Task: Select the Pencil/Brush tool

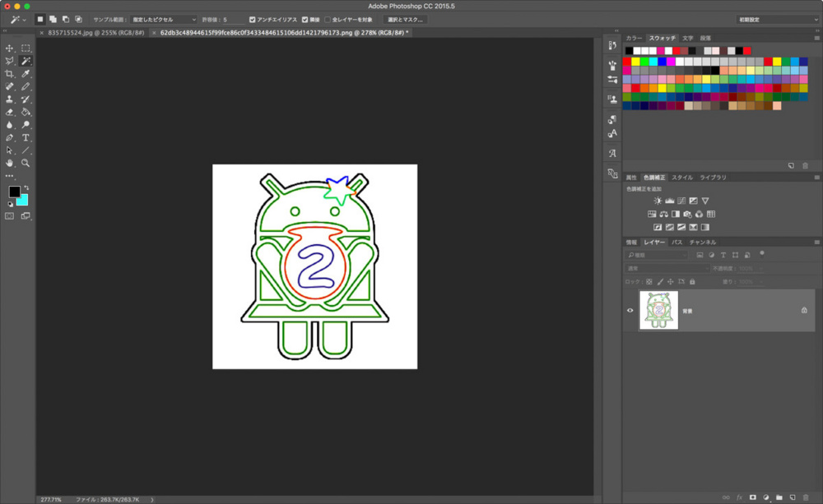Action: [26, 86]
